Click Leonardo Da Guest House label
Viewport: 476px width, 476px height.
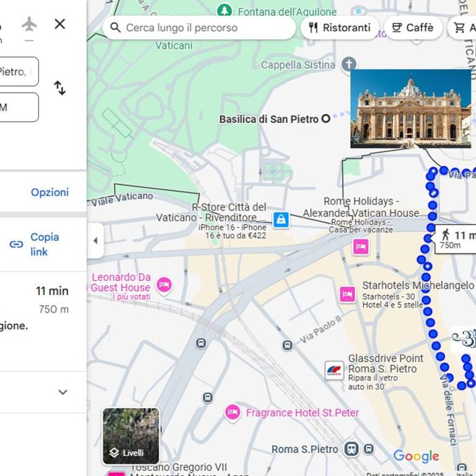point(121,283)
